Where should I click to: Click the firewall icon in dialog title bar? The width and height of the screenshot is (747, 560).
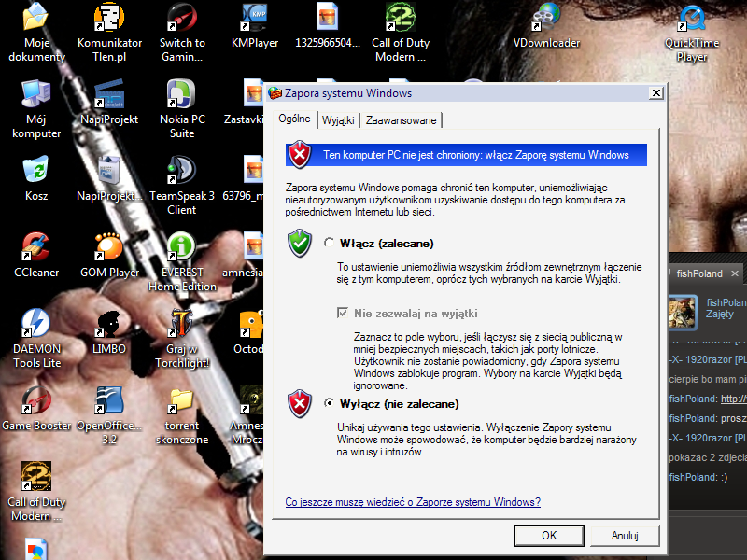(x=275, y=92)
